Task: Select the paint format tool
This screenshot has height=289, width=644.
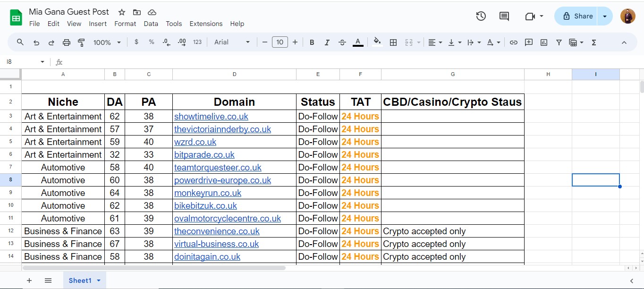Action: 81,42
